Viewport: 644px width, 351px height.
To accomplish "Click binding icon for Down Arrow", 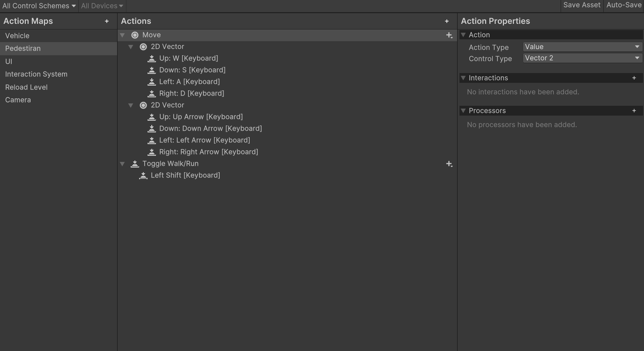I will click(x=152, y=129).
